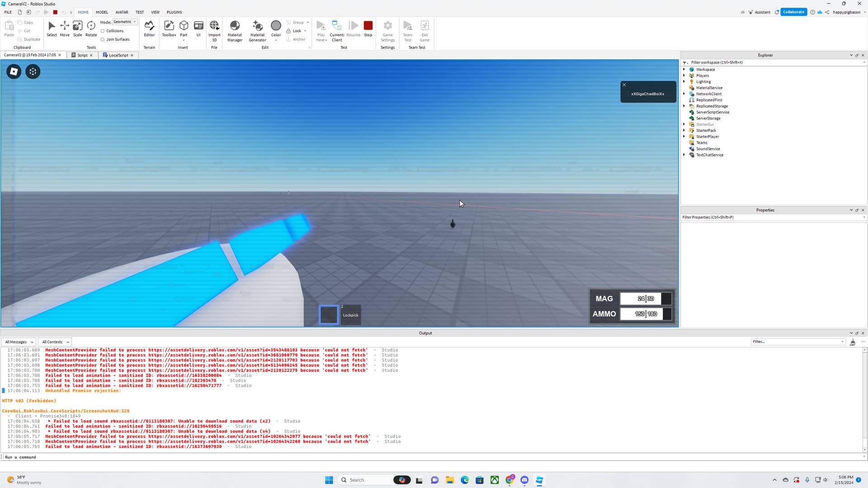Image resolution: width=868 pixels, height=488 pixels.
Task: Select the Rotate tool
Action: click(x=91, y=28)
